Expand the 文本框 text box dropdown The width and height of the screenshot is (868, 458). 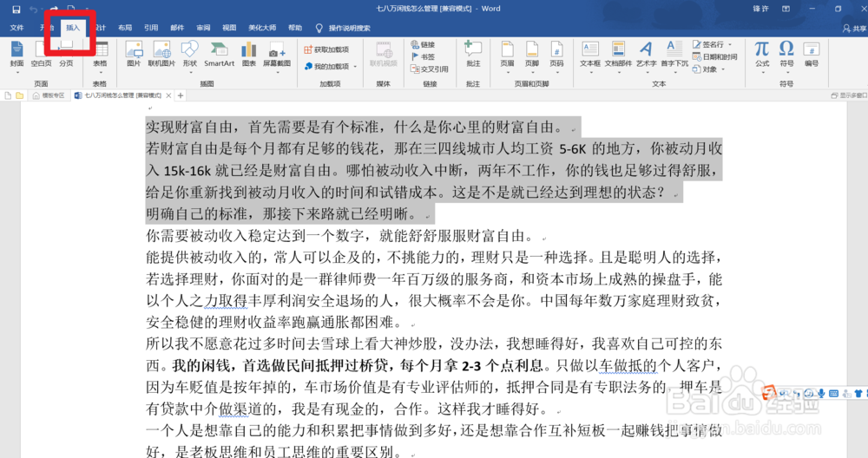tap(590, 73)
